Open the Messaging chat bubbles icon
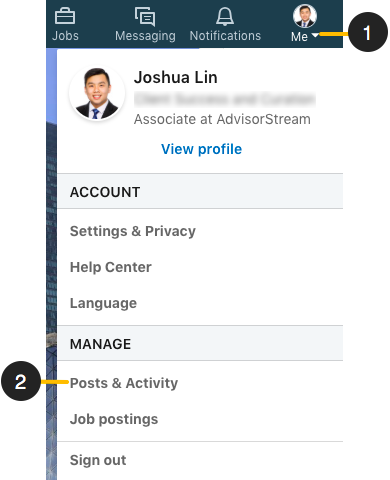 [x=145, y=16]
